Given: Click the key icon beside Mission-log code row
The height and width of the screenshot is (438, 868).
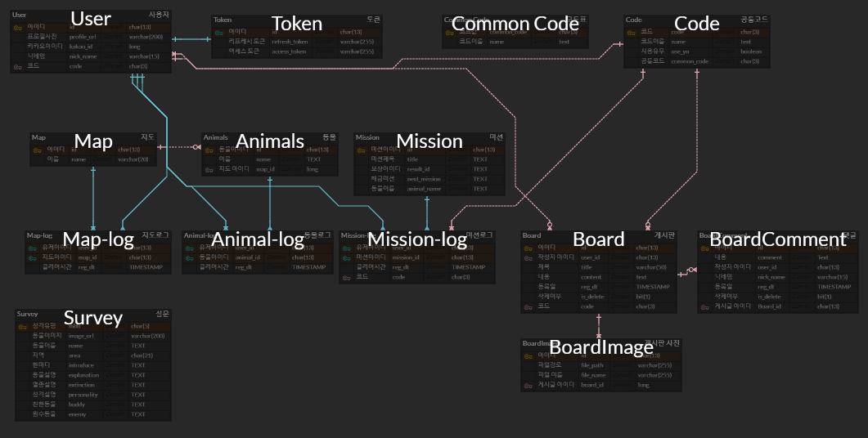Looking at the screenshot, I should coord(347,277).
